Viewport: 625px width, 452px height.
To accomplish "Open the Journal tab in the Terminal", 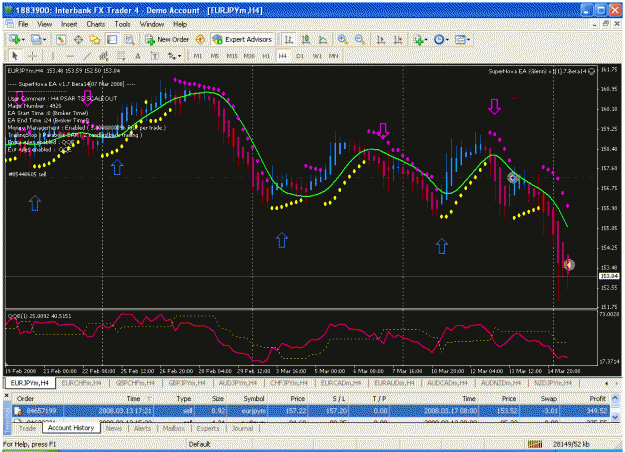I will pyautogui.click(x=242, y=428).
